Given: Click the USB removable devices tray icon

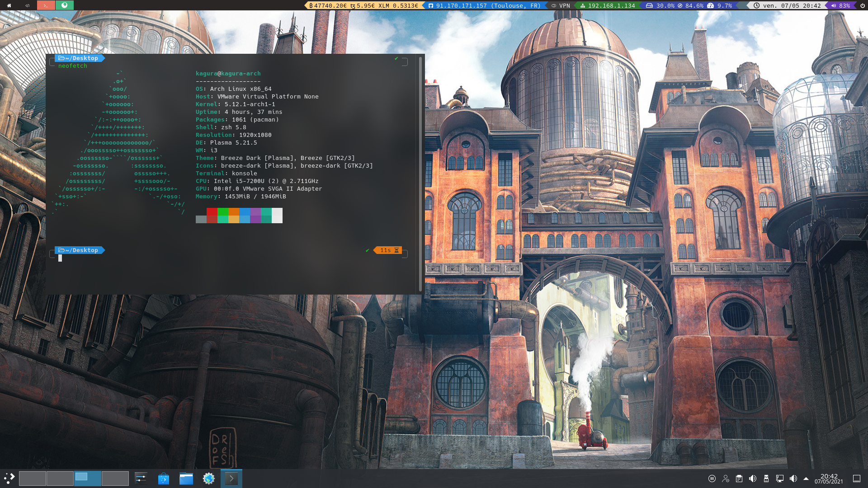Looking at the screenshot, I should (x=766, y=479).
